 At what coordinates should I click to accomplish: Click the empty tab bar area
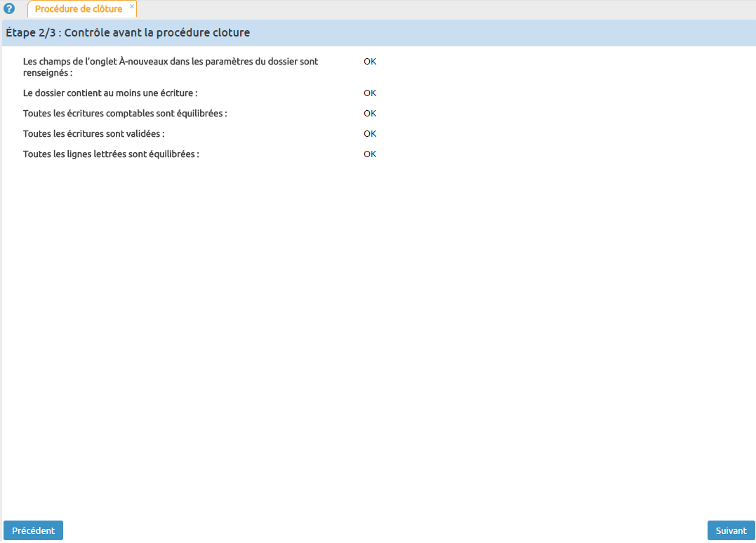coord(421,9)
